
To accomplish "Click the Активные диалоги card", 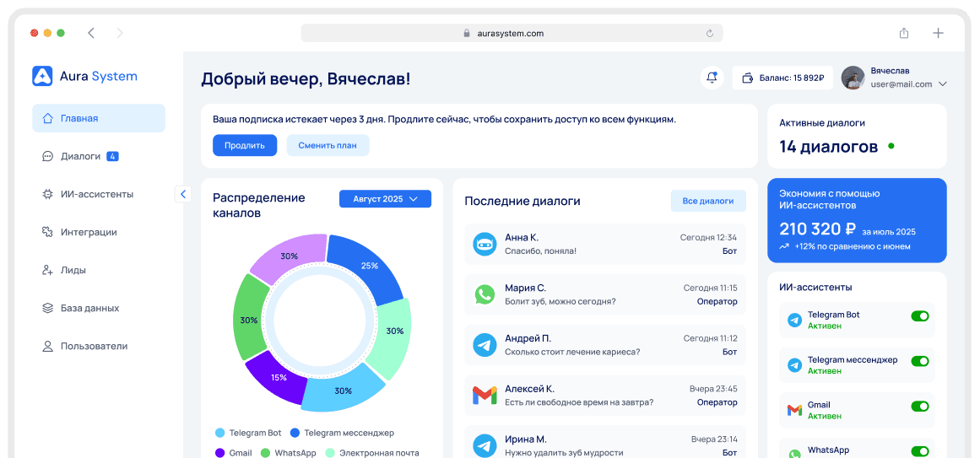I will tap(857, 136).
